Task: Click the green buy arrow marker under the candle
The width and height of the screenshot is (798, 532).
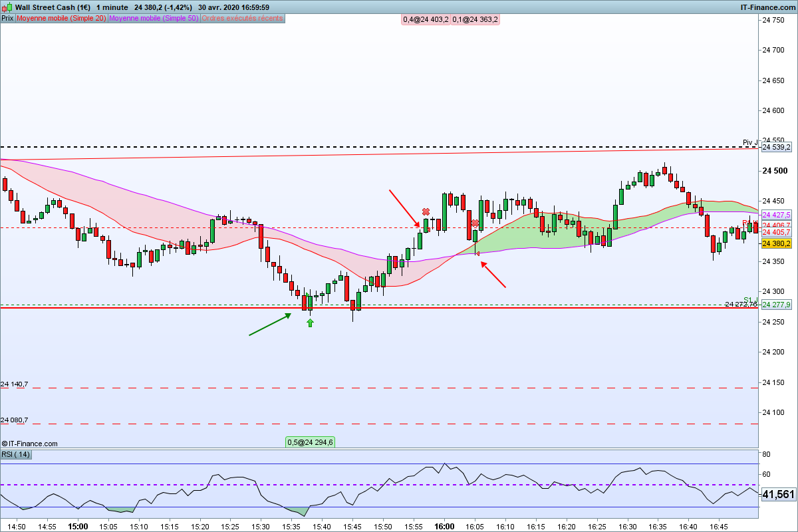Action: point(309,323)
